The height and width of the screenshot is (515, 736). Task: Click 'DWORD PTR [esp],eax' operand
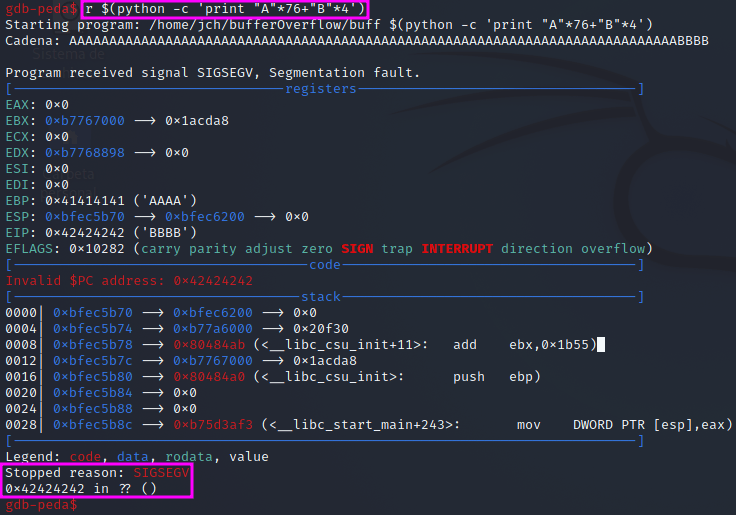649,425
